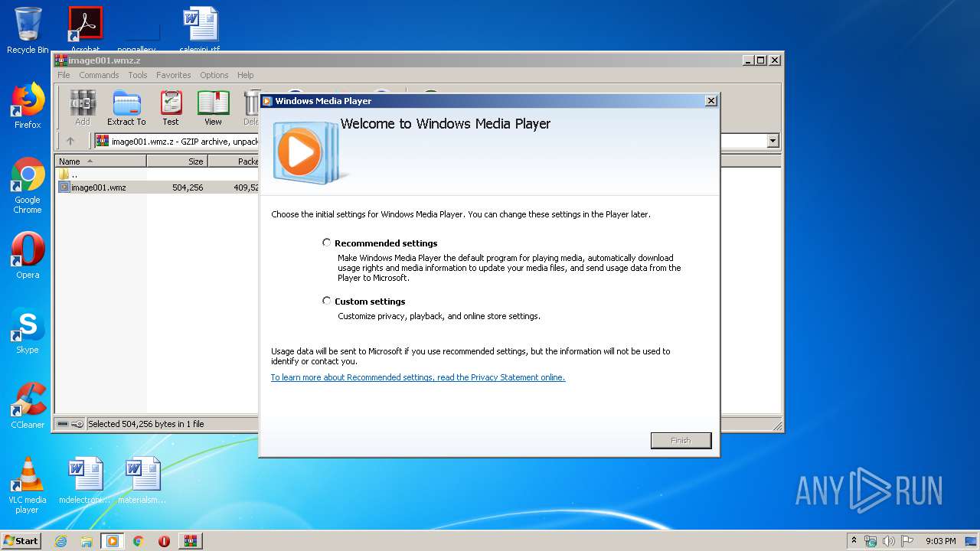Image resolution: width=980 pixels, height=551 pixels.
Task: Open Windows Explorer from the taskbar
Action: tap(87, 541)
